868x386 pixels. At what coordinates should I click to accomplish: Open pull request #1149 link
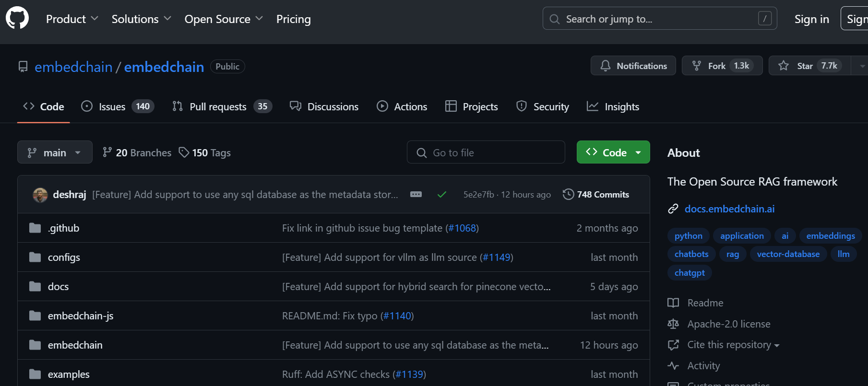click(x=497, y=257)
